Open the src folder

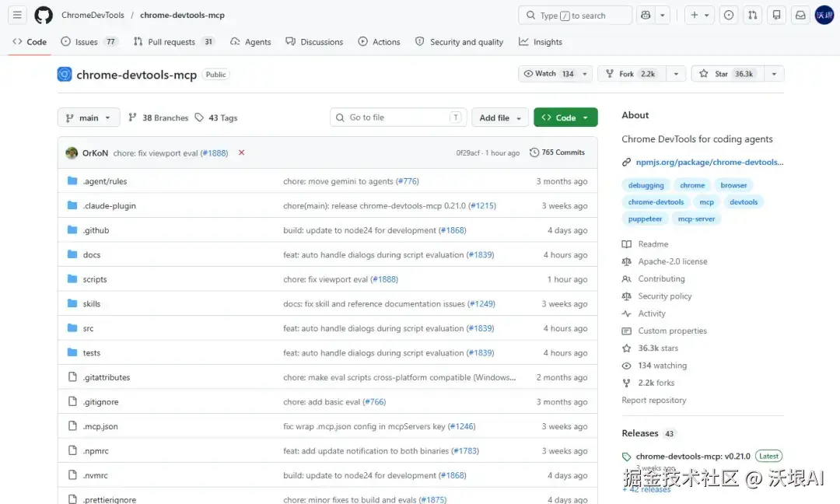tap(89, 328)
